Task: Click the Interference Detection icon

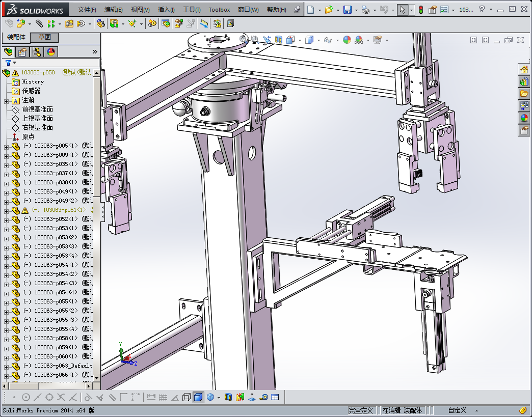Action: coord(217,23)
